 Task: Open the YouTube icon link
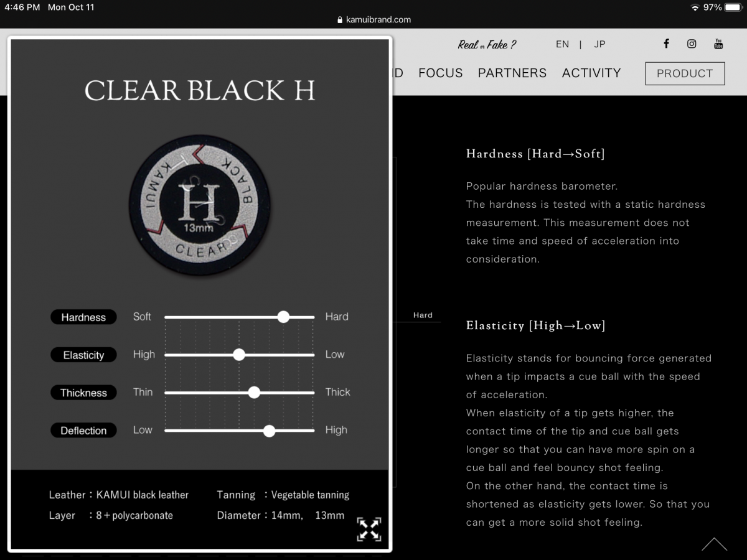coord(718,44)
